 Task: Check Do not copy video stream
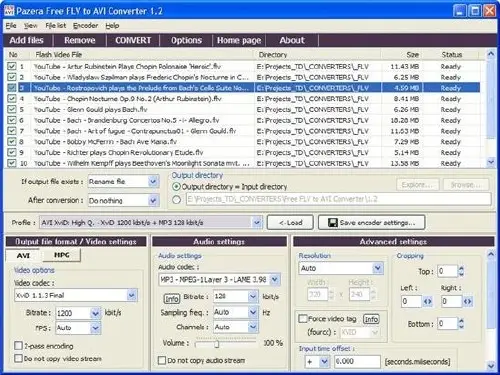coord(19,358)
